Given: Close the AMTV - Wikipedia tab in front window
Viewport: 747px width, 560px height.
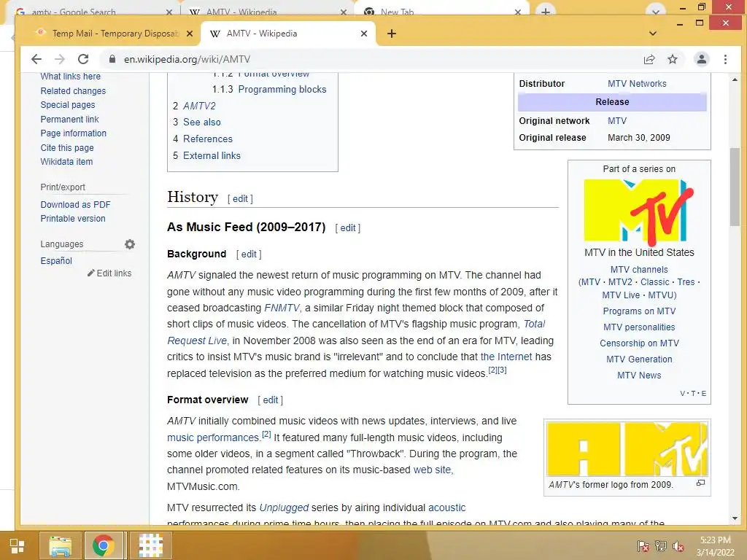Looking at the screenshot, I should pyautogui.click(x=364, y=34).
